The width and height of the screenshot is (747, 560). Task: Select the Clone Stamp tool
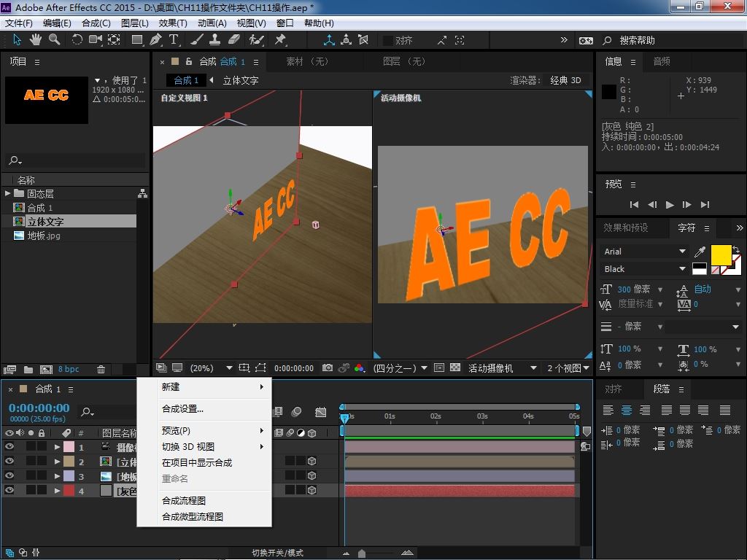215,40
